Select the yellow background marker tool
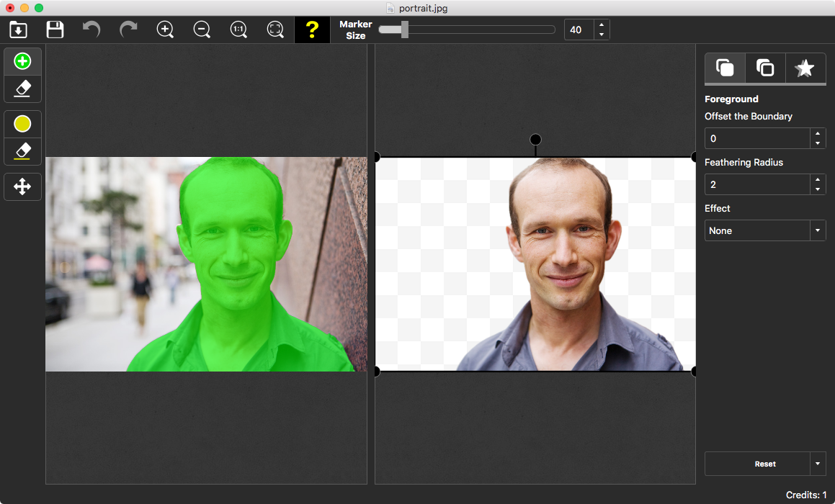835x504 pixels. [x=22, y=123]
